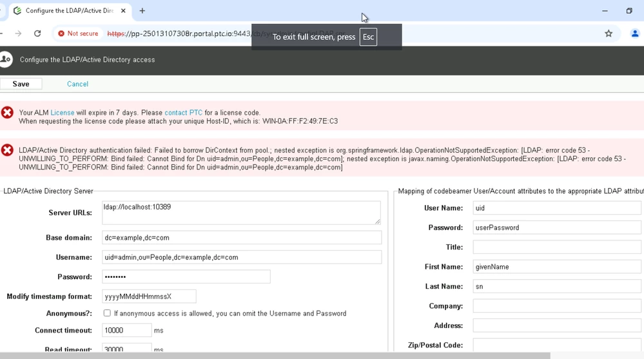Click the Server URLs resize grip
This screenshot has height=359, width=644.
[378, 222]
